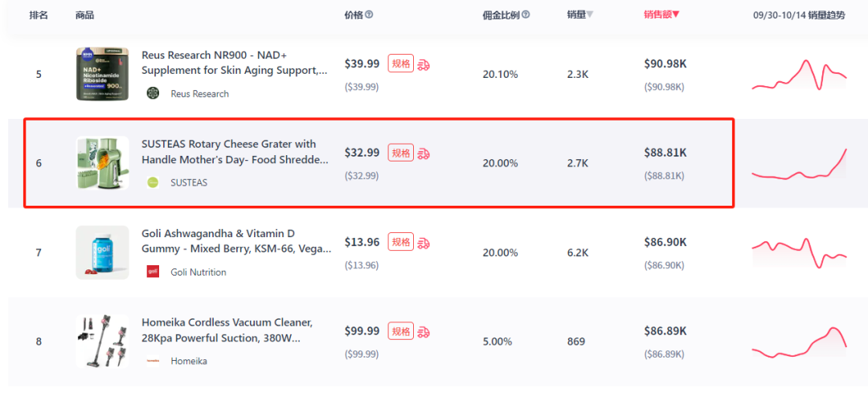Open the Goli Nutrition red brand logo
This screenshot has width=868, height=393.
click(153, 272)
